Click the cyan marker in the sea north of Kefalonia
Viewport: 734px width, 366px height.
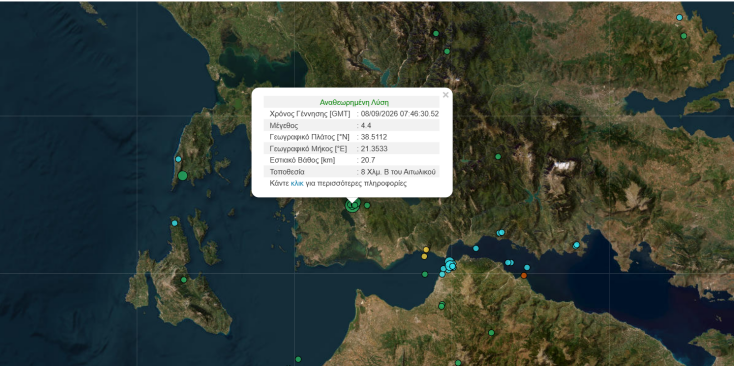[175, 223]
